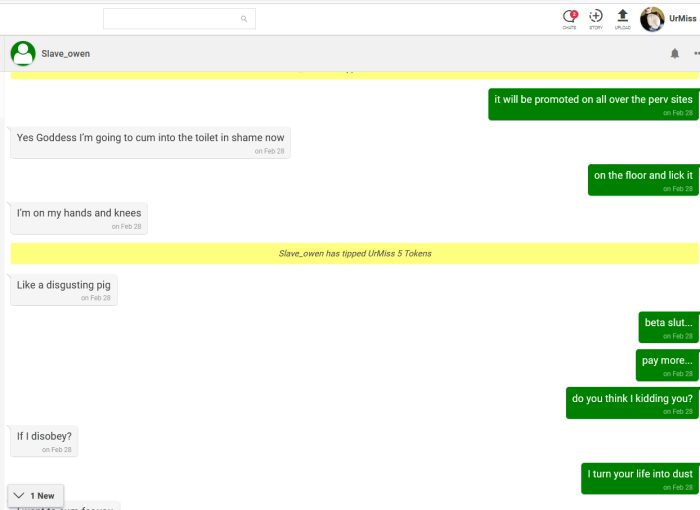The width and height of the screenshot is (700, 510).
Task: Click the magnifier icon in search box
Action: tap(244, 19)
